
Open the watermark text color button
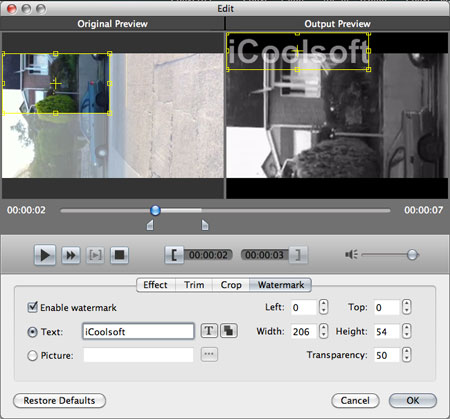pyautogui.click(x=229, y=331)
